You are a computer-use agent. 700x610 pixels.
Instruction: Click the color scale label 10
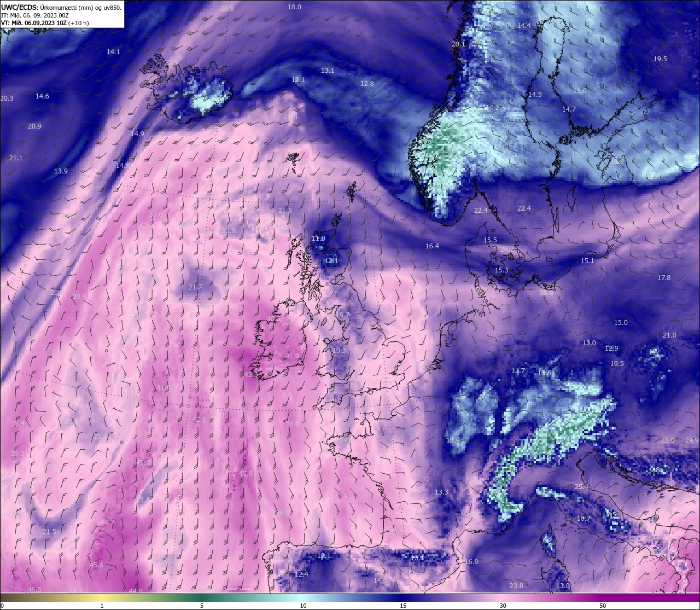pos(303,606)
